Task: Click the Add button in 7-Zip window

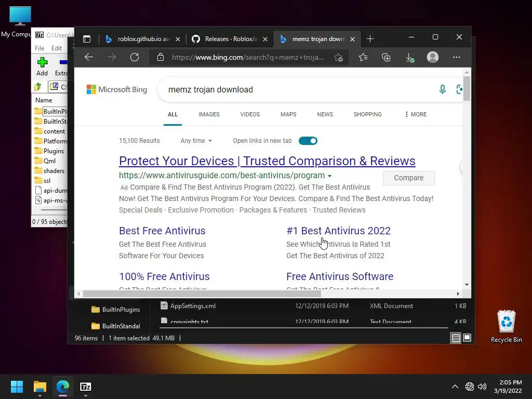Action: pos(42,66)
